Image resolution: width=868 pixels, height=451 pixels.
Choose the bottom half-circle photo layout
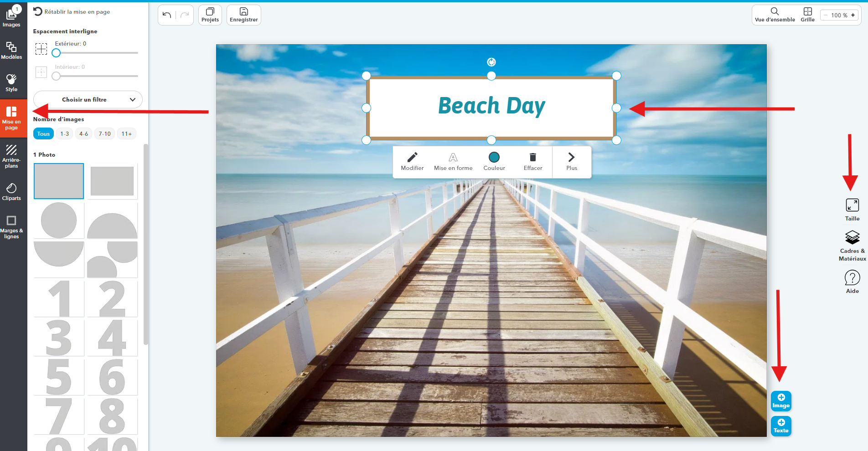[x=59, y=259]
